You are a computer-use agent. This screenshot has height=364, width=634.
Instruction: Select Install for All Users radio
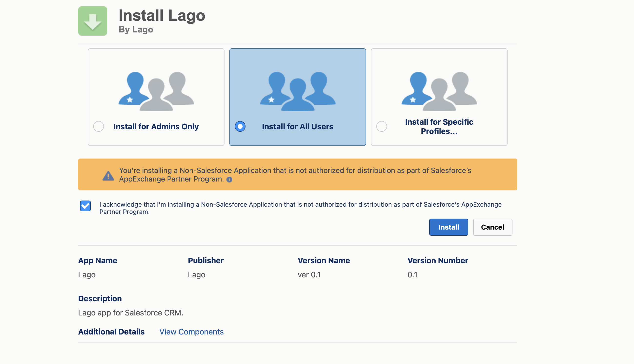click(x=240, y=126)
